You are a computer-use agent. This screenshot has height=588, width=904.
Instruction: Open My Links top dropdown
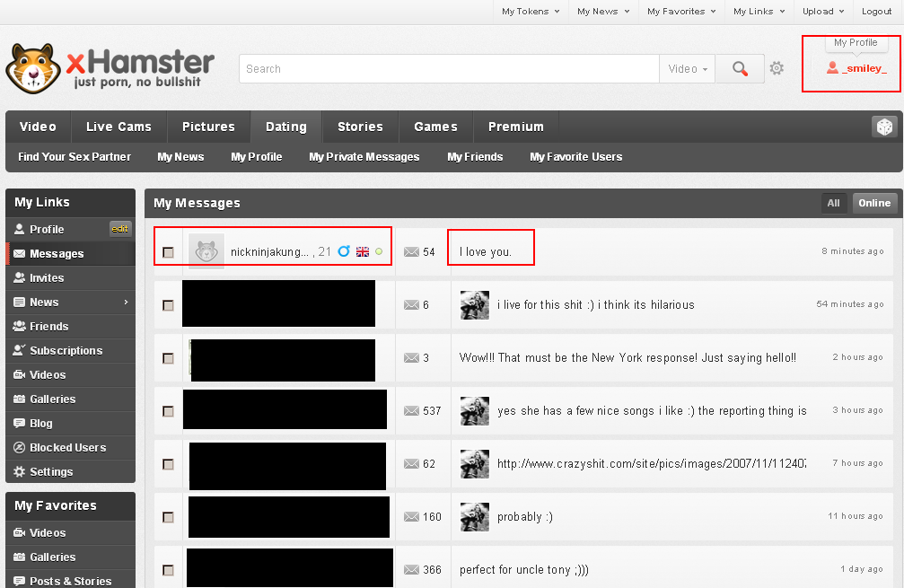tap(759, 12)
